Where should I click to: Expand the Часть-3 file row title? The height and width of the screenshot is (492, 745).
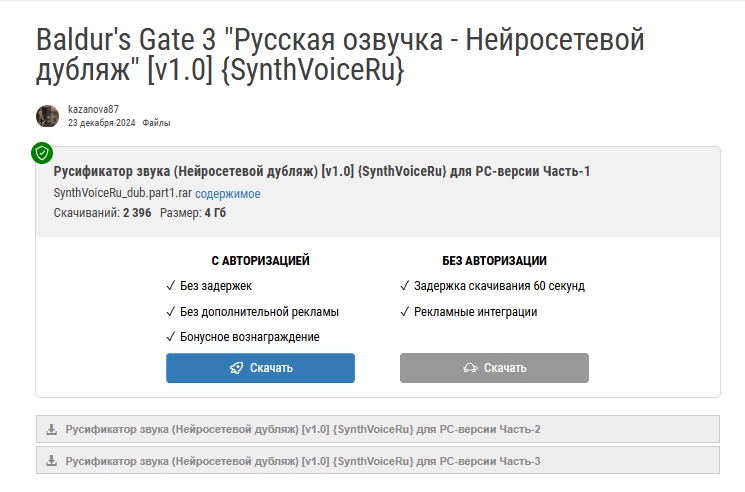[x=303, y=461]
